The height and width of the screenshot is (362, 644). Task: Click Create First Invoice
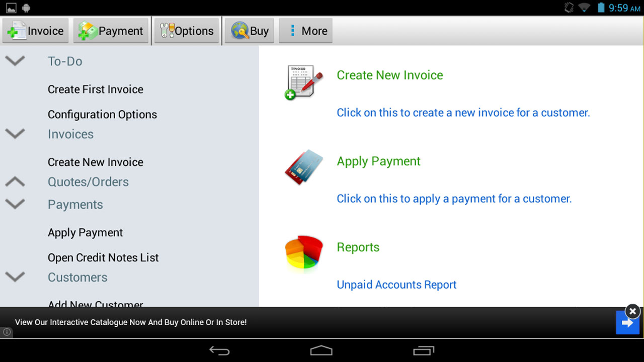95,89
